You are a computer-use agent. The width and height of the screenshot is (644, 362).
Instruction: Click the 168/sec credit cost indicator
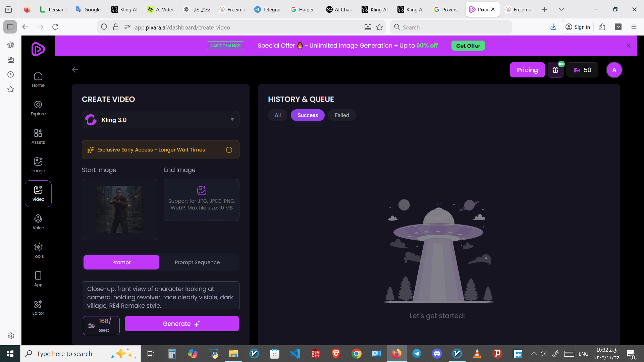(101, 325)
